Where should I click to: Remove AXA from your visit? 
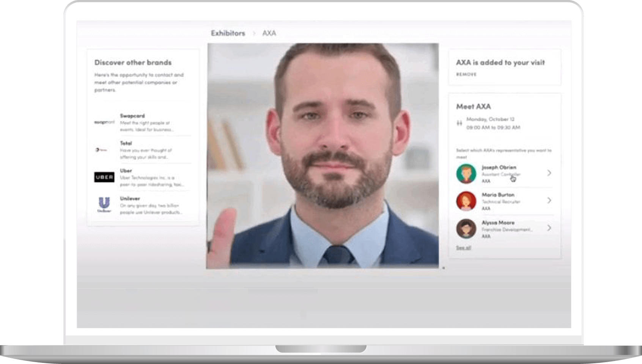(466, 74)
